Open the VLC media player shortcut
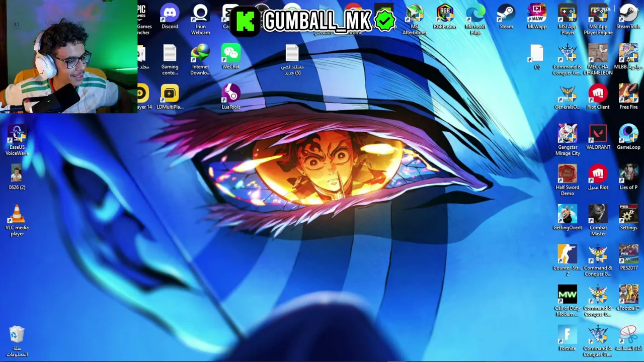The width and height of the screenshot is (644, 362). click(x=17, y=221)
